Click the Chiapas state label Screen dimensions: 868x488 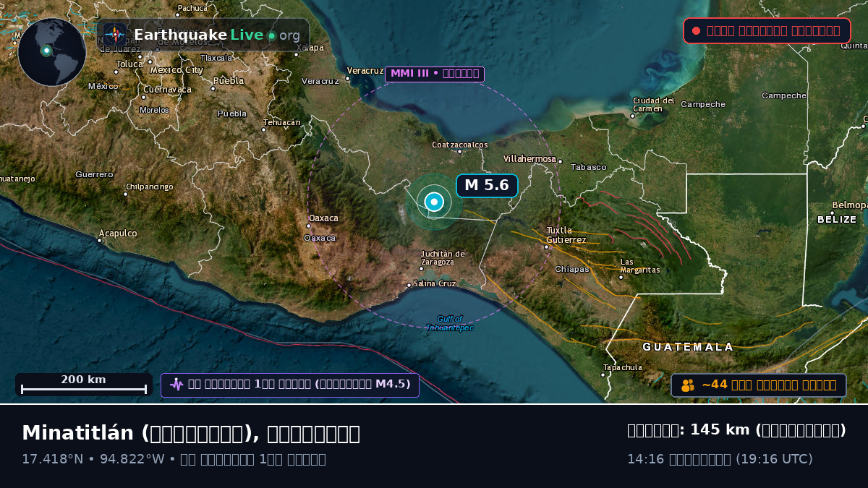click(572, 269)
